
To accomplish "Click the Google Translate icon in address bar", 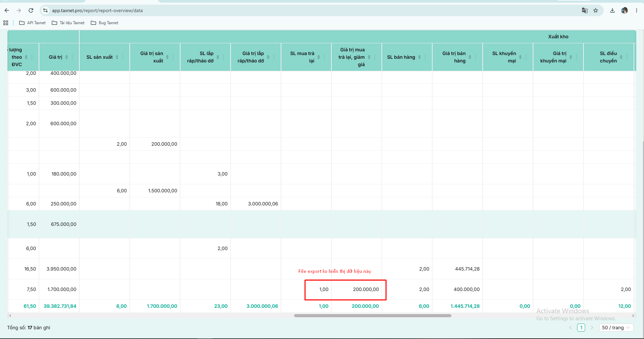I will pyautogui.click(x=585, y=10).
